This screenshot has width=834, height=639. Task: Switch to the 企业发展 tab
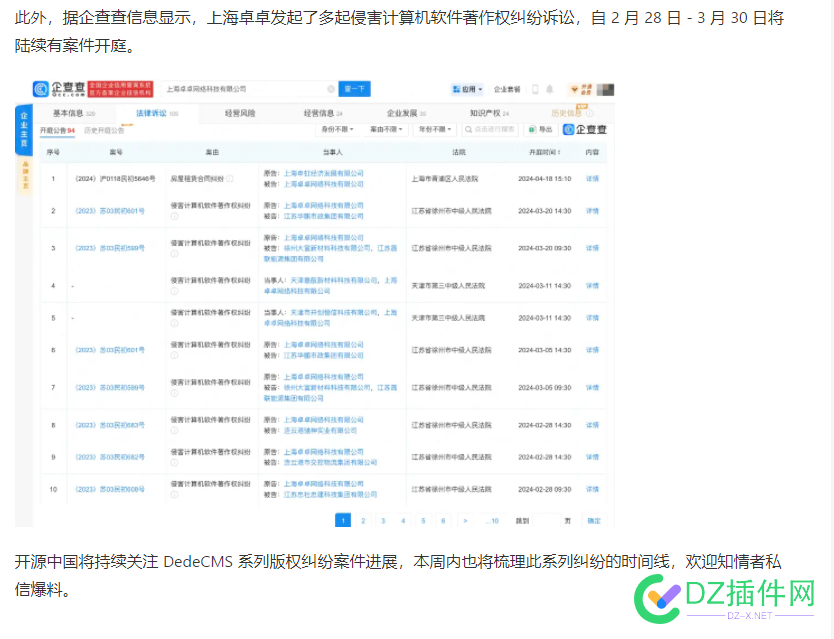click(406, 113)
